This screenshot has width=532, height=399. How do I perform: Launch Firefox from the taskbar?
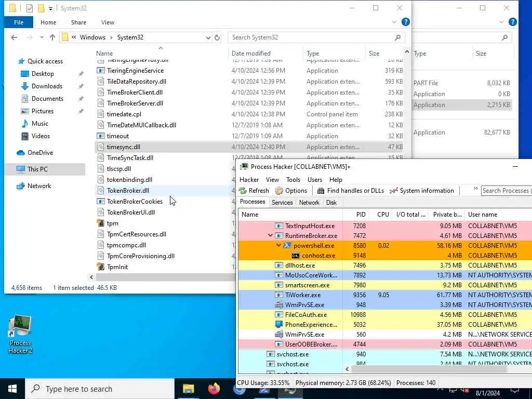[x=214, y=389]
